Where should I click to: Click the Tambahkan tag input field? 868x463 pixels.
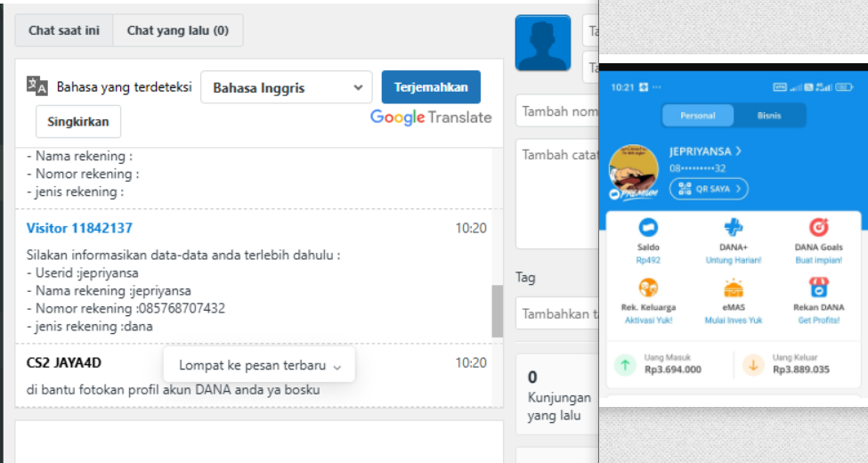pos(557,313)
